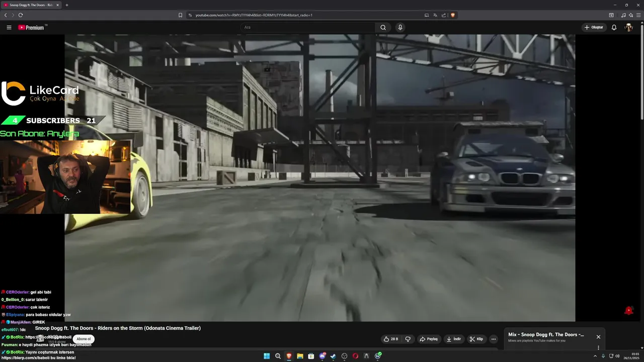Open the translate page icon in address bar

[435, 15]
